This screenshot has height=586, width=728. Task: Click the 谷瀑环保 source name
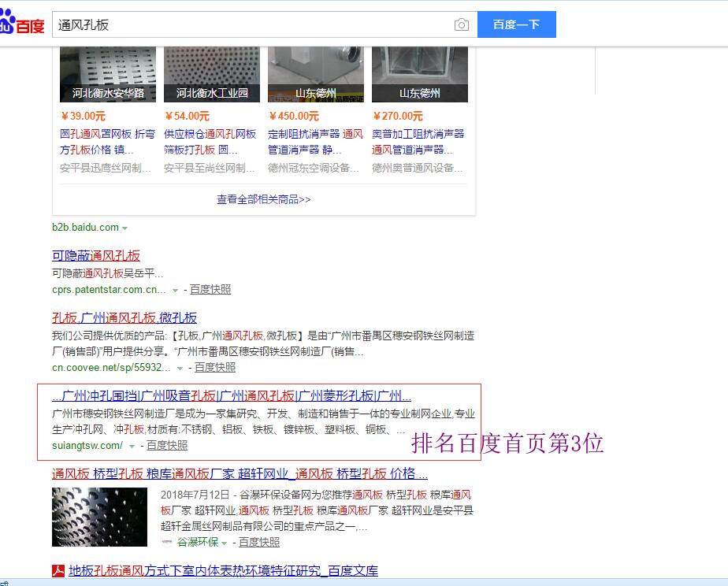coord(199,542)
